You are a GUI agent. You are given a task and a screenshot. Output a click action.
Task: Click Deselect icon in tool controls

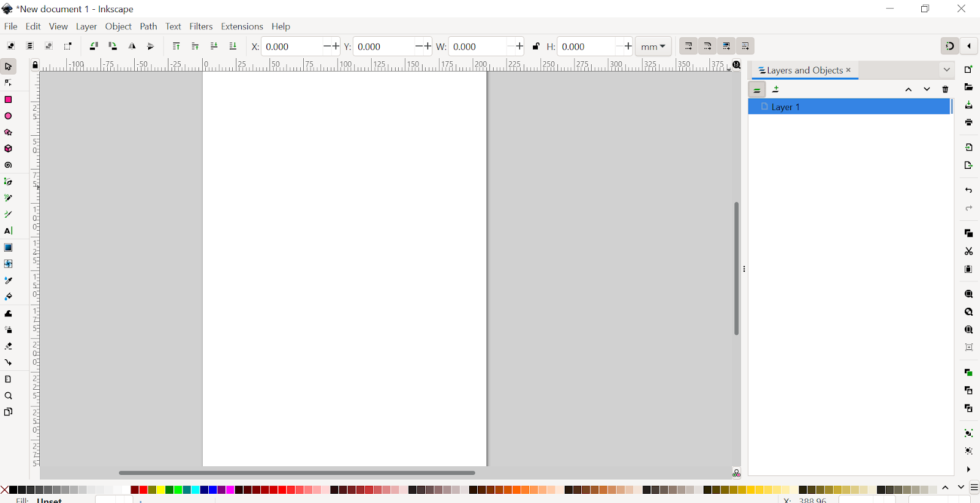pyautogui.click(x=49, y=46)
